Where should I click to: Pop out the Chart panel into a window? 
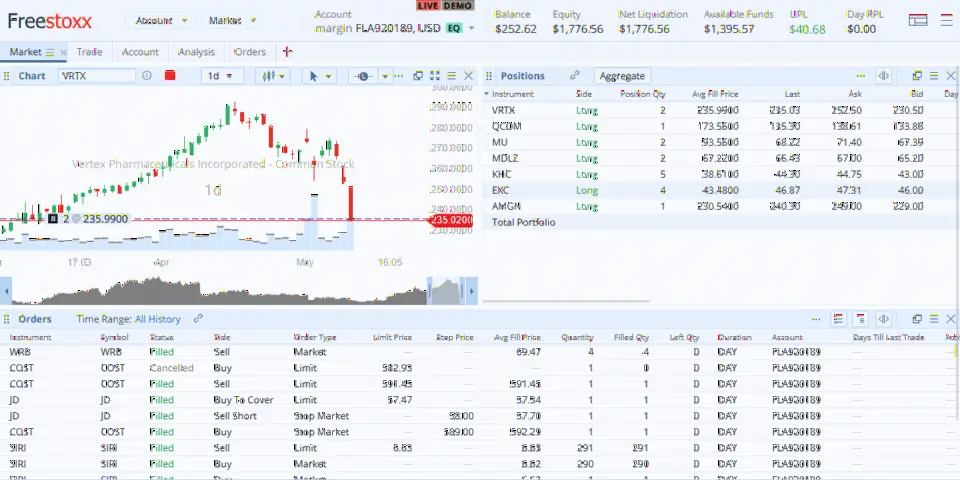coord(418,76)
